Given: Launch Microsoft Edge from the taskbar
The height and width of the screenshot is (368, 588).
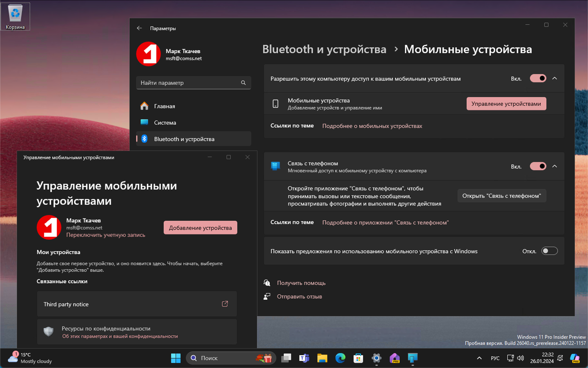Looking at the screenshot, I should pyautogui.click(x=340, y=358).
